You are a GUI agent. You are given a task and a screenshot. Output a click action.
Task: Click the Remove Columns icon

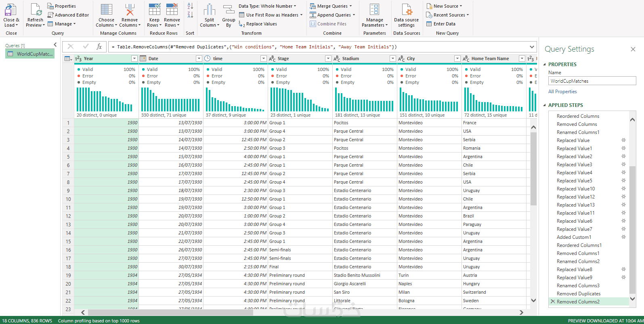130,10
